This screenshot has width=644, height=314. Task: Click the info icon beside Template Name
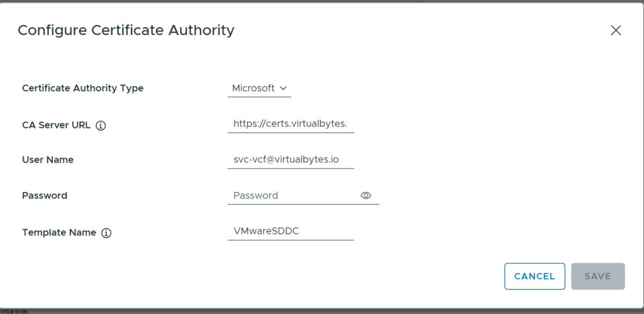106,233
